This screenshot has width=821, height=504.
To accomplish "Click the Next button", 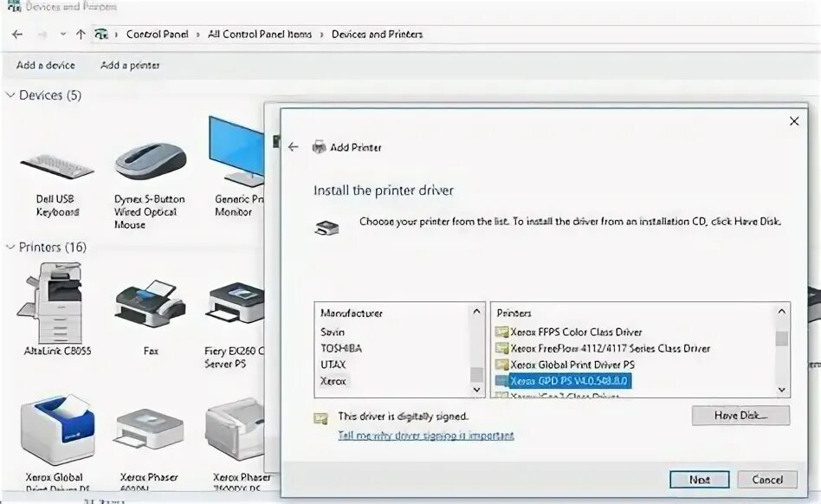I will [x=699, y=480].
